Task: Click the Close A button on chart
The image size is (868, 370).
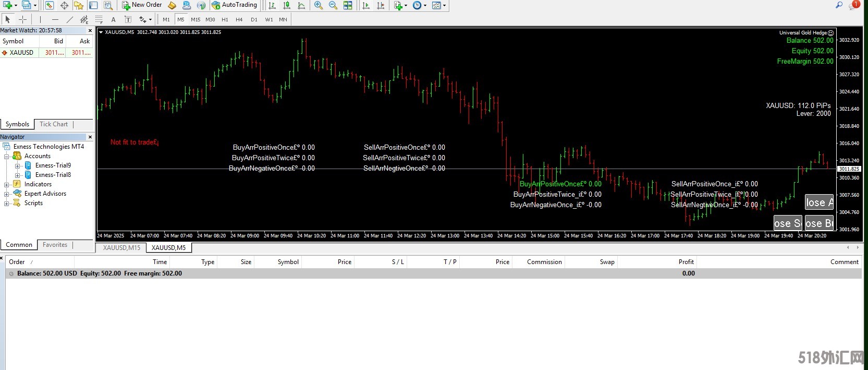Action: [x=819, y=202]
